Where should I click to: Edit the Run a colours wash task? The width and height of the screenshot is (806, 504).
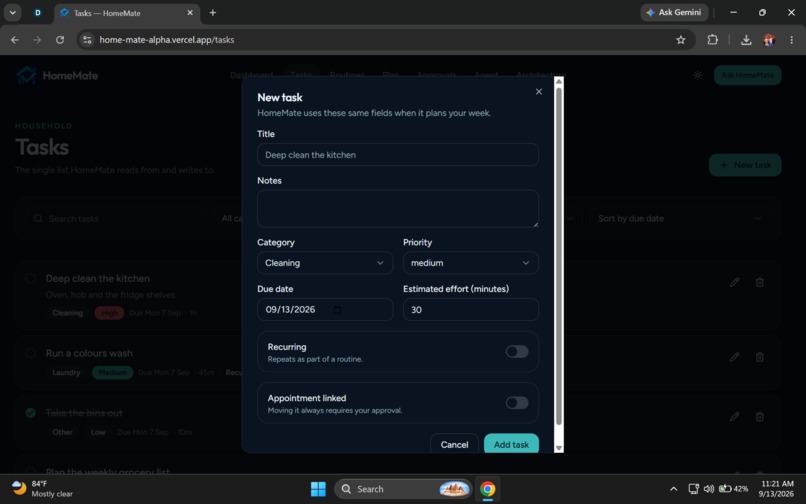coord(735,356)
